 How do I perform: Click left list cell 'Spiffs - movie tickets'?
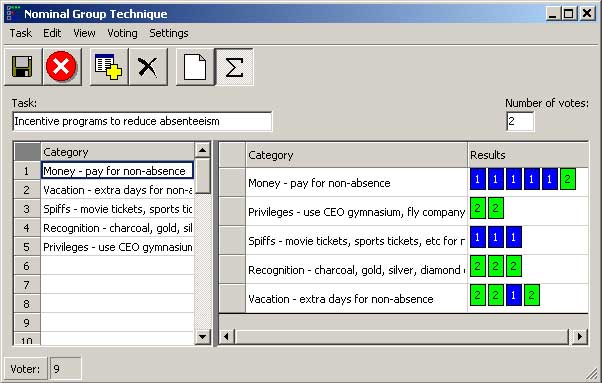pos(117,209)
